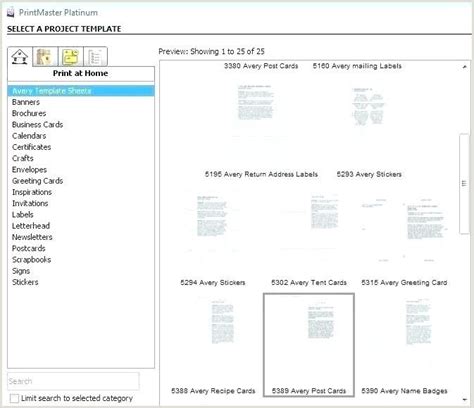Image resolution: width=474 pixels, height=408 pixels.
Task: Click the Search input field
Action: (x=73, y=381)
